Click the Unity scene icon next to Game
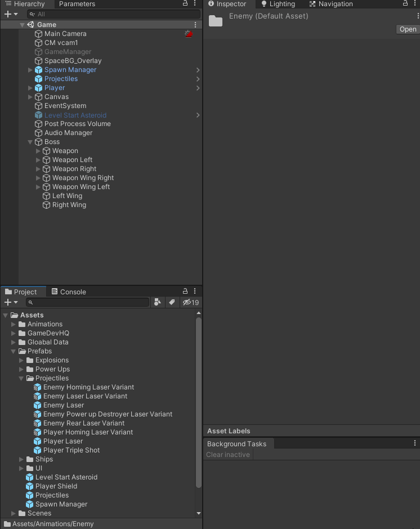 31,25
